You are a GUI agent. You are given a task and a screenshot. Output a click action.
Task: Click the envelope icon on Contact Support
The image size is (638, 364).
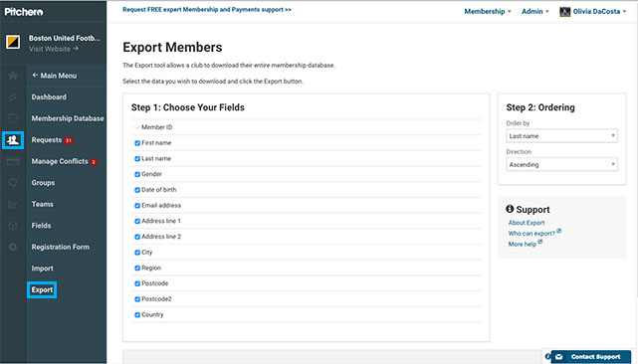pyautogui.click(x=559, y=357)
